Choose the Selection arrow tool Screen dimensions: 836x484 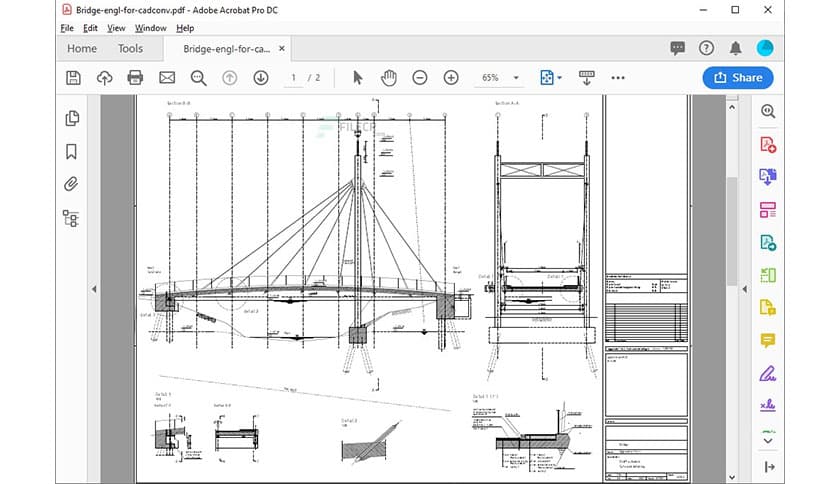358,78
